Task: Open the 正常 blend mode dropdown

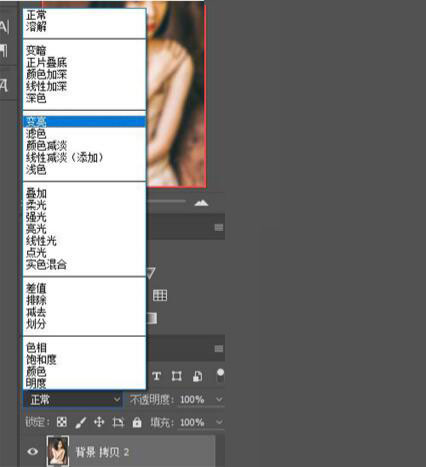Action: pyautogui.click(x=74, y=399)
